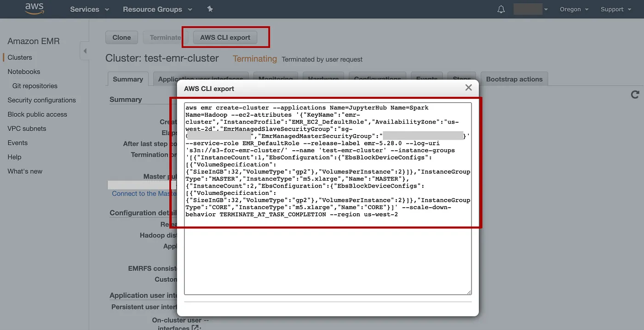644x330 pixels.
Task: Refresh the cluster details with the reload icon
Action: (635, 94)
